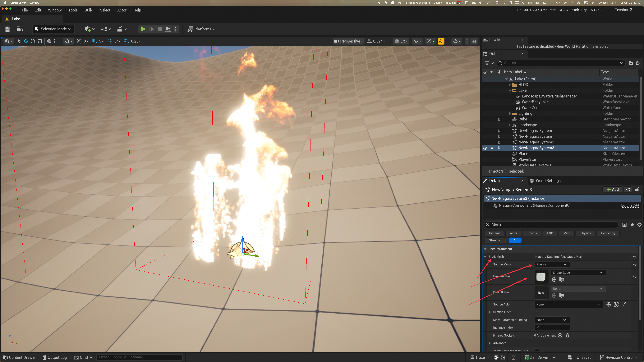This screenshot has width=644, height=362.
Task: Toggle rotation snapping icon
Action: (110, 41)
